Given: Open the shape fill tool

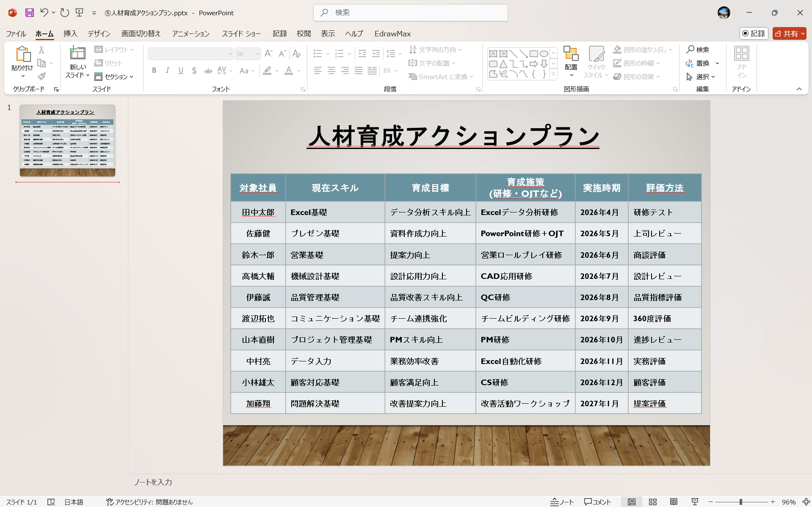Looking at the screenshot, I should pyautogui.click(x=642, y=50).
